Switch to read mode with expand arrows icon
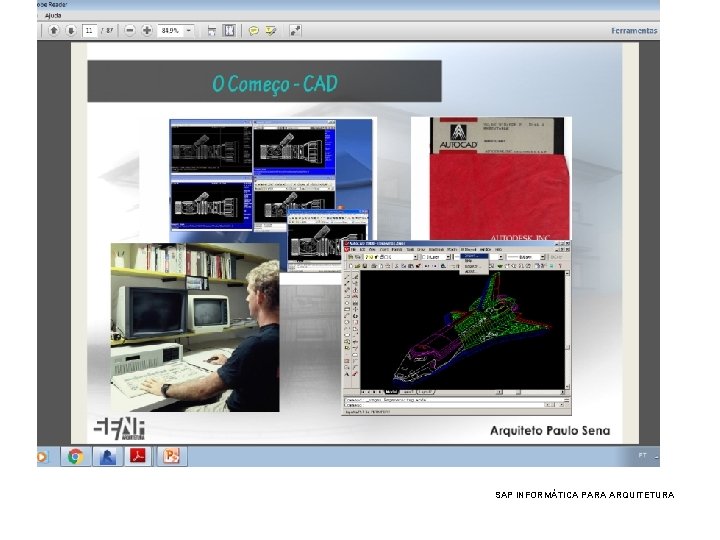This screenshot has width=720, height=540. 295,31
